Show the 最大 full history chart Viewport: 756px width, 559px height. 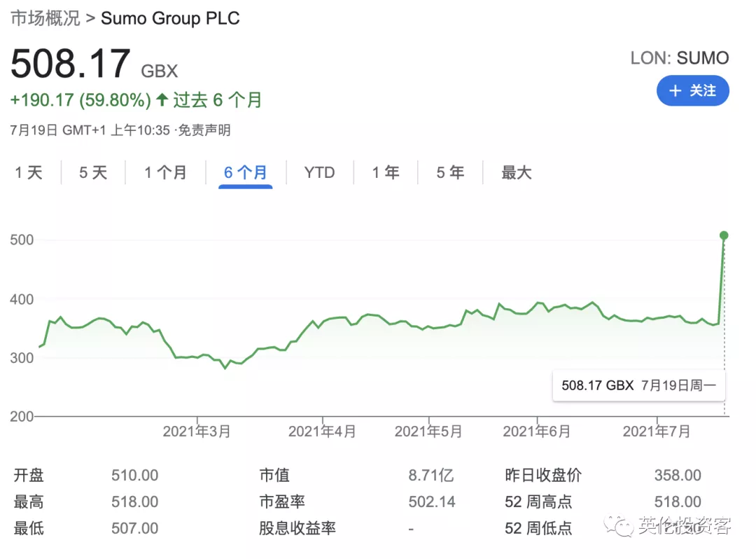516,172
